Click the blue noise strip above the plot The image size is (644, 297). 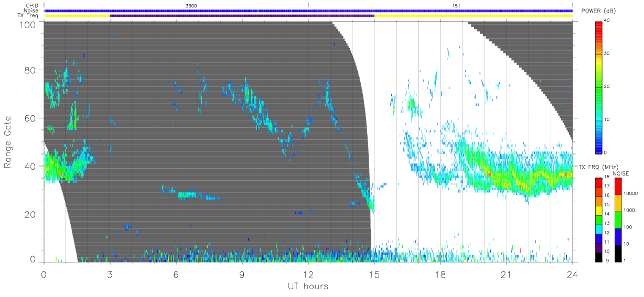308,10
